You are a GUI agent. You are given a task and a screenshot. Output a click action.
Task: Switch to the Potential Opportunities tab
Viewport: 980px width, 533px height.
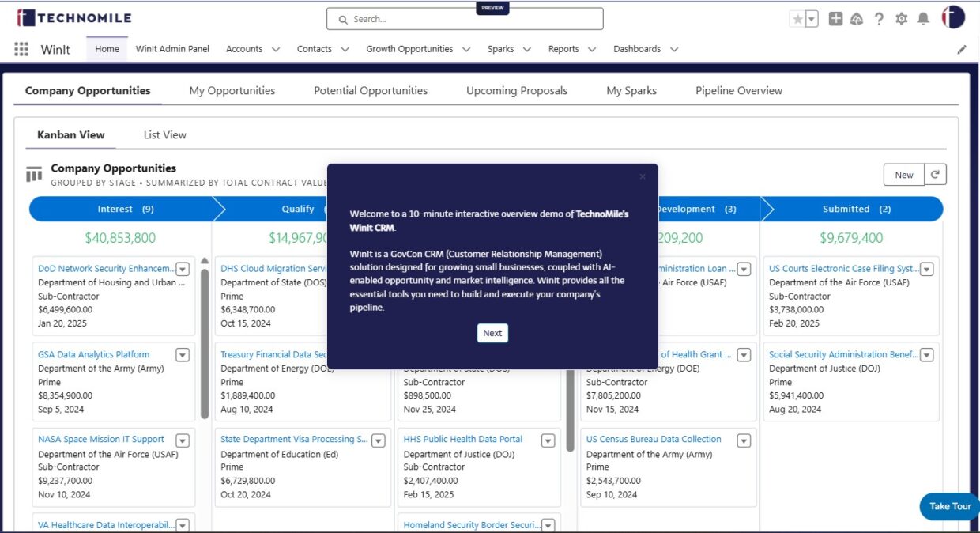(x=371, y=91)
